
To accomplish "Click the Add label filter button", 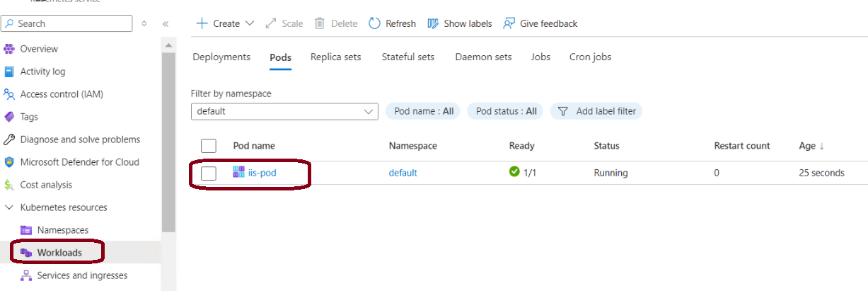I will [596, 111].
